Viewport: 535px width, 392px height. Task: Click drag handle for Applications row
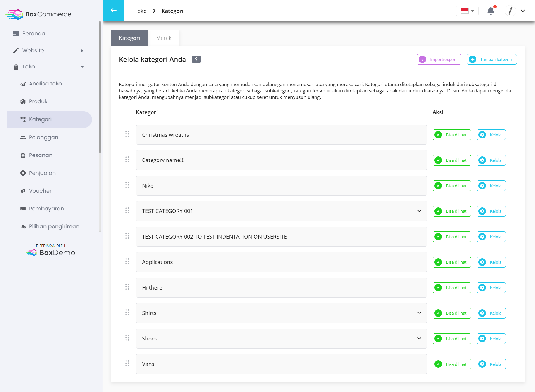pos(127,262)
